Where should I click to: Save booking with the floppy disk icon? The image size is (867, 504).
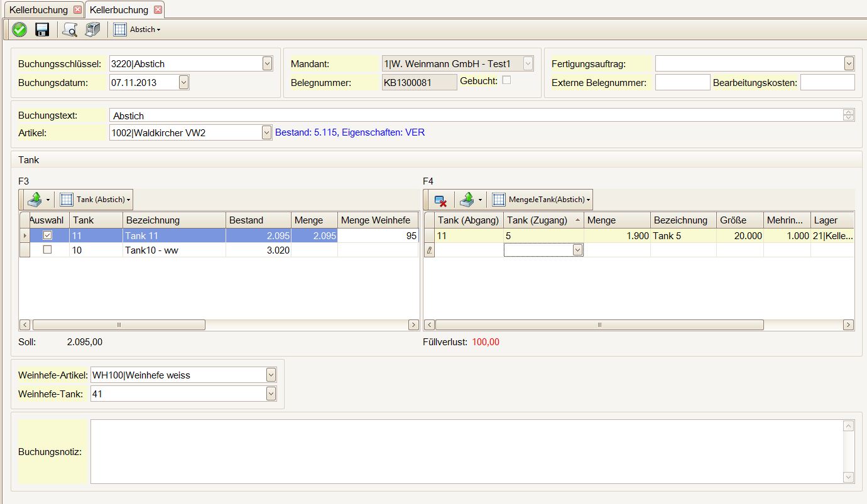[42, 29]
